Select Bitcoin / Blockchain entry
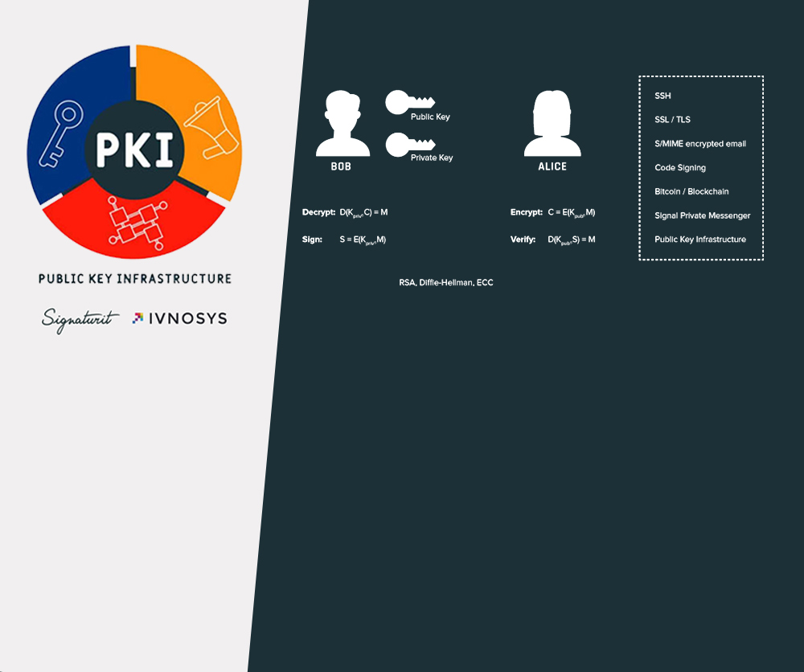This screenshot has width=804, height=672. (x=691, y=191)
